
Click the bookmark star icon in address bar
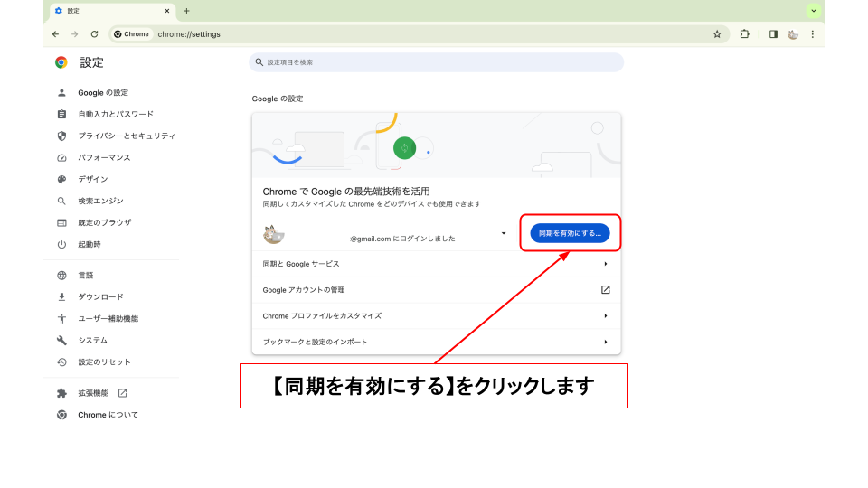tap(717, 34)
